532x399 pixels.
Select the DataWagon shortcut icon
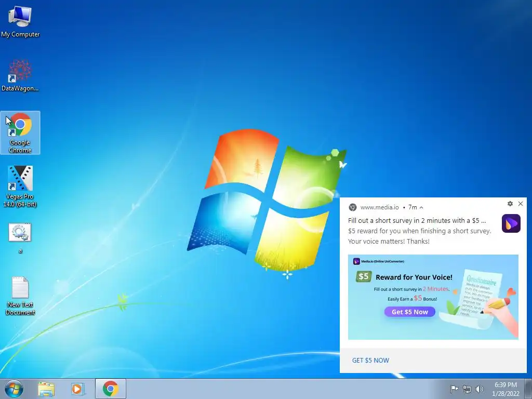coord(20,75)
